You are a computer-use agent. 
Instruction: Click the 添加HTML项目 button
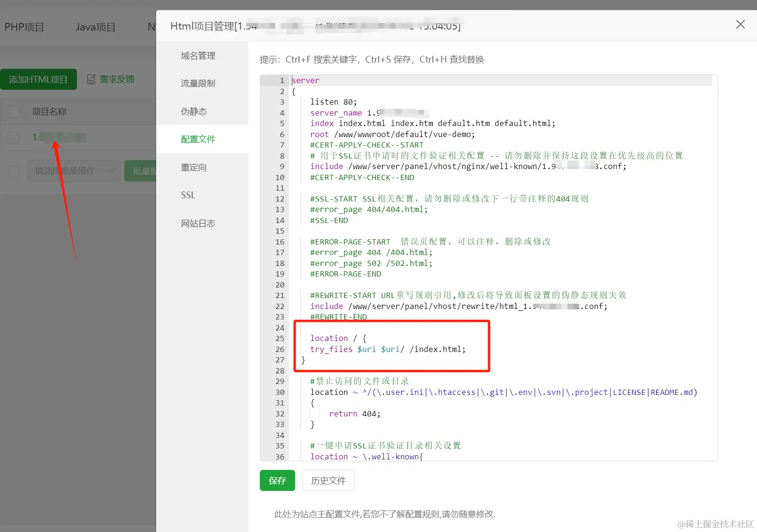(x=38, y=79)
